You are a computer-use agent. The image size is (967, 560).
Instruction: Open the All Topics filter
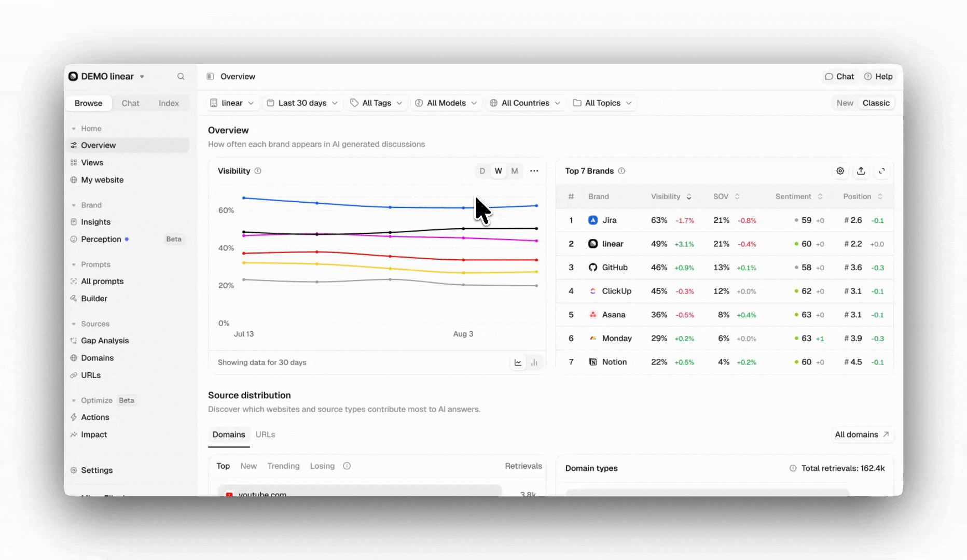click(x=602, y=103)
